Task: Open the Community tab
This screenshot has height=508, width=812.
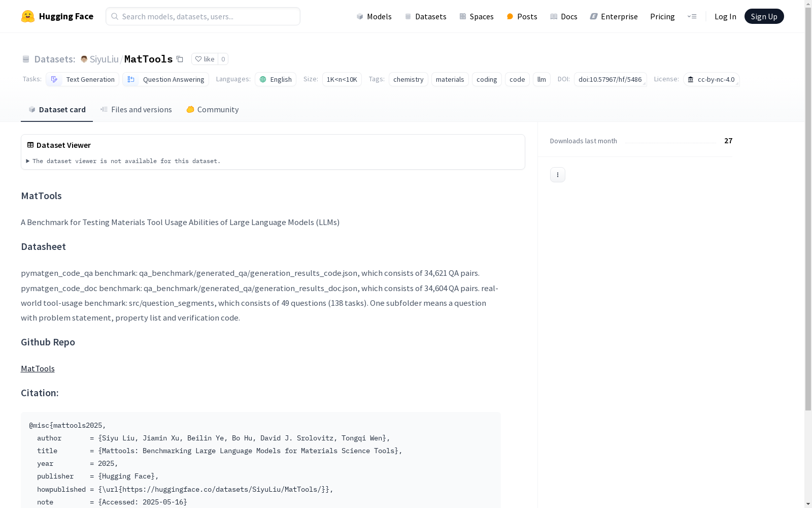Action: click(x=212, y=109)
